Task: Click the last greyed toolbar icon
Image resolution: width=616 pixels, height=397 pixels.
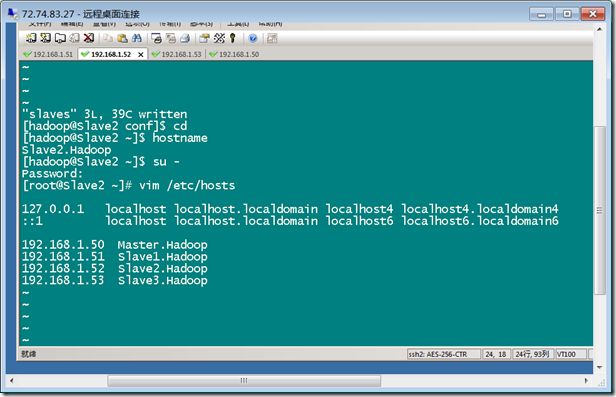Action: coord(272,38)
